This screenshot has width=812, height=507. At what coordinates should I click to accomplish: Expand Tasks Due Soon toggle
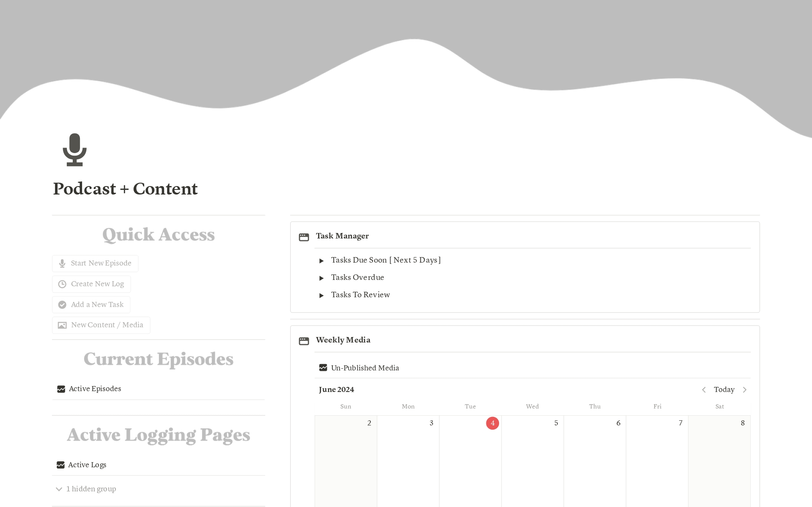(x=321, y=261)
